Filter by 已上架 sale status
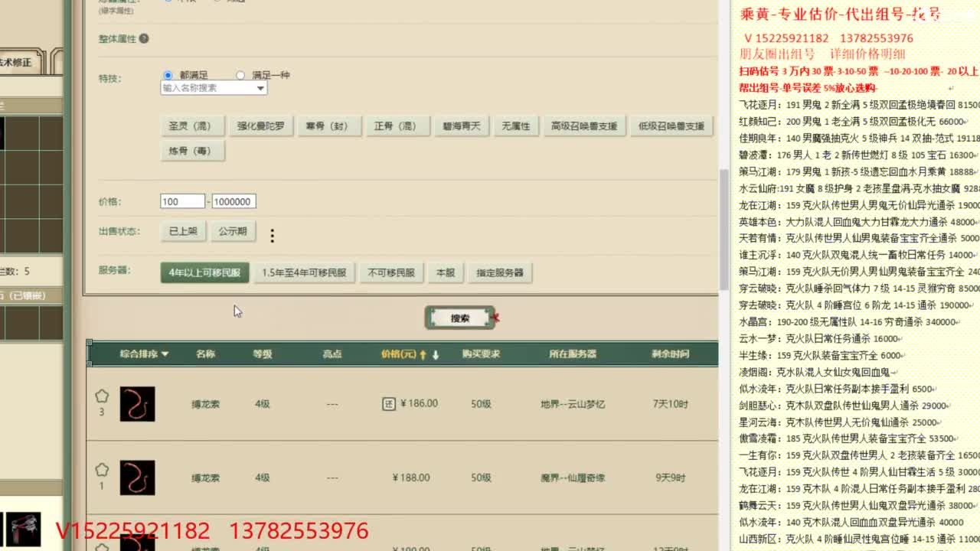 [x=183, y=231]
